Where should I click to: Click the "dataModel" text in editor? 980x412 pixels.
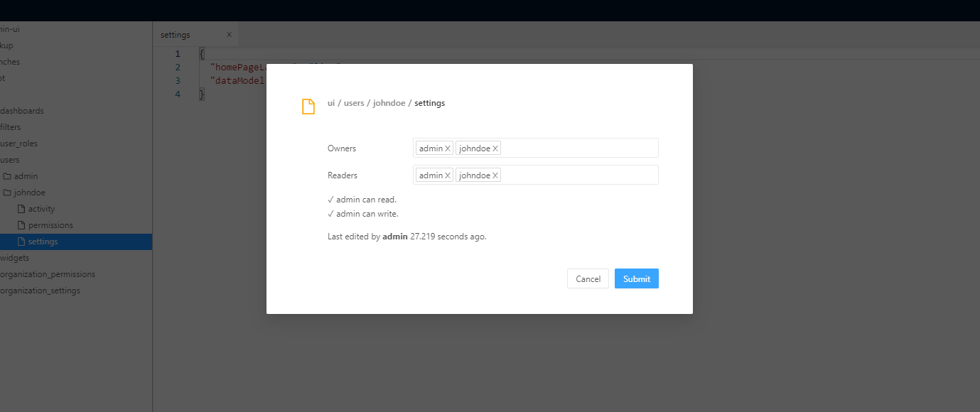(237, 81)
